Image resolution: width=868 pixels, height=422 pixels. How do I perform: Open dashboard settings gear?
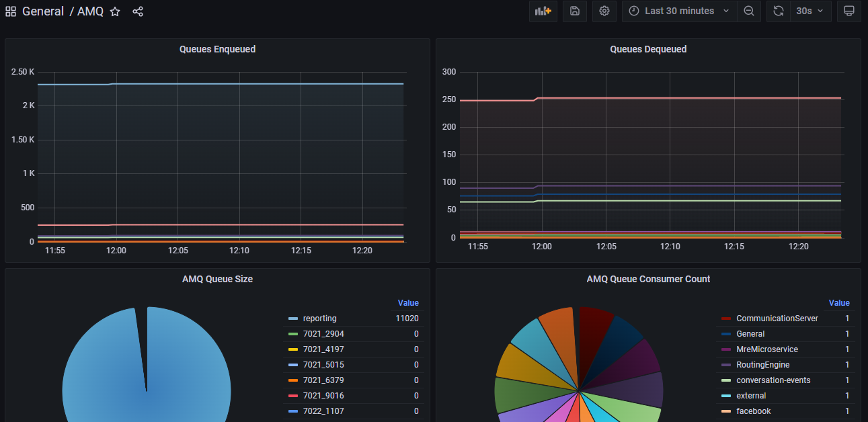pos(604,11)
